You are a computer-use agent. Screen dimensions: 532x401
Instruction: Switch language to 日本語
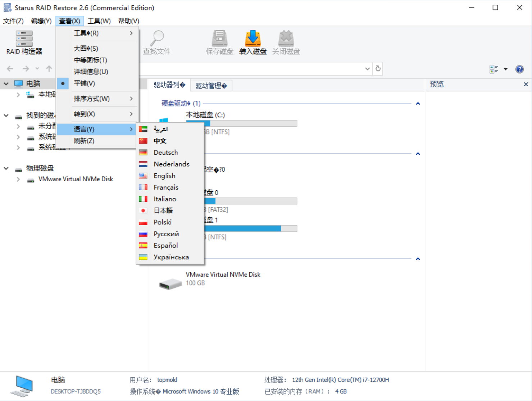(x=170, y=210)
